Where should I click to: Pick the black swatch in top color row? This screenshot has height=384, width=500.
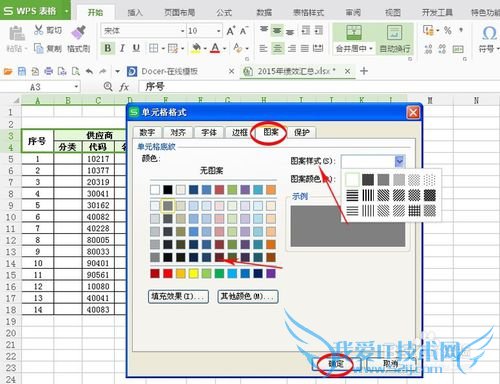coord(168,190)
